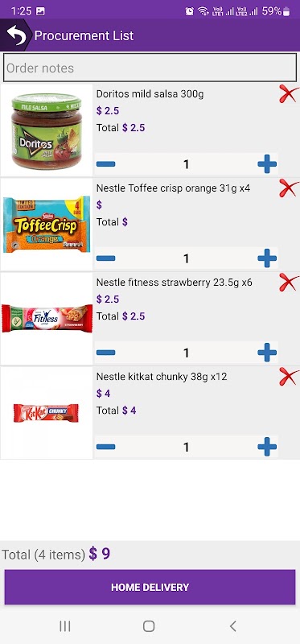Decrease kitkat chunky quantity with minus
Screen dimensions: 300x644
106,447
